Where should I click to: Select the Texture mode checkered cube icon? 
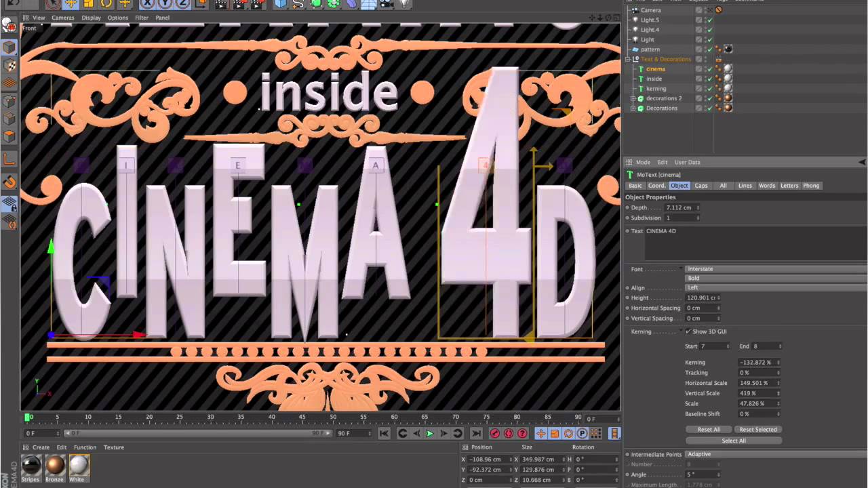click(9, 66)
